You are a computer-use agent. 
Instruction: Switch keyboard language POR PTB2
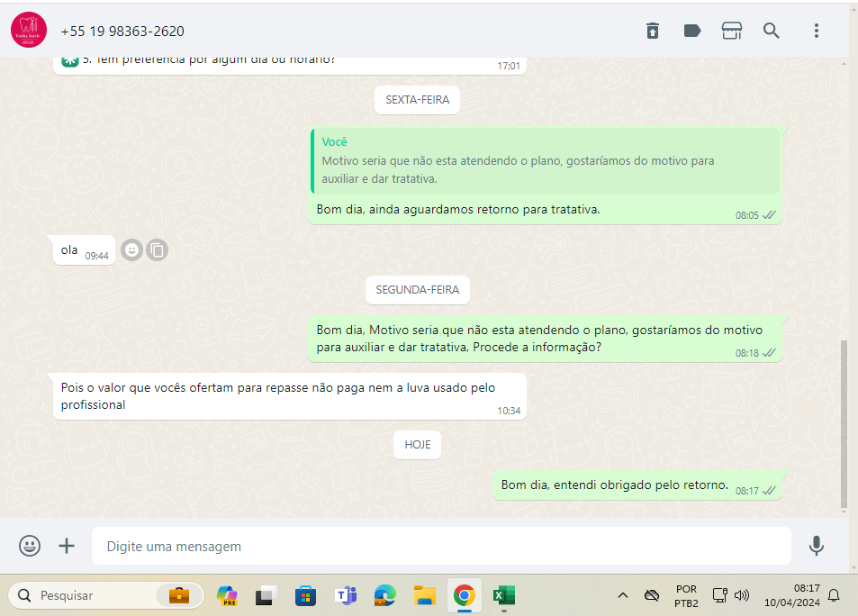point(686,596)
